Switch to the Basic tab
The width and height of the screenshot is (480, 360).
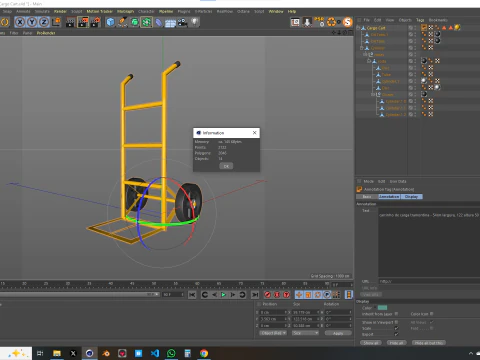click(367, 197)
